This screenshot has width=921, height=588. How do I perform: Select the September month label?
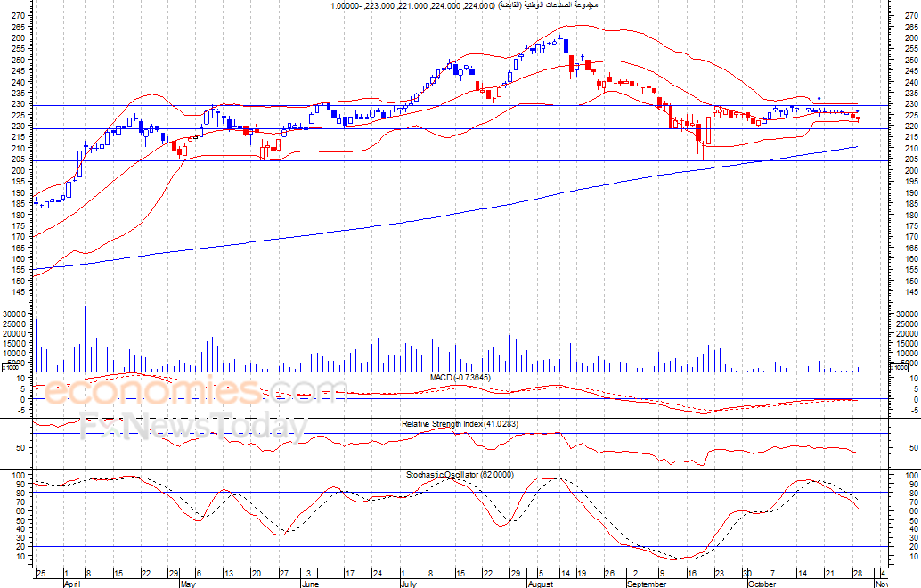(646, 584)
